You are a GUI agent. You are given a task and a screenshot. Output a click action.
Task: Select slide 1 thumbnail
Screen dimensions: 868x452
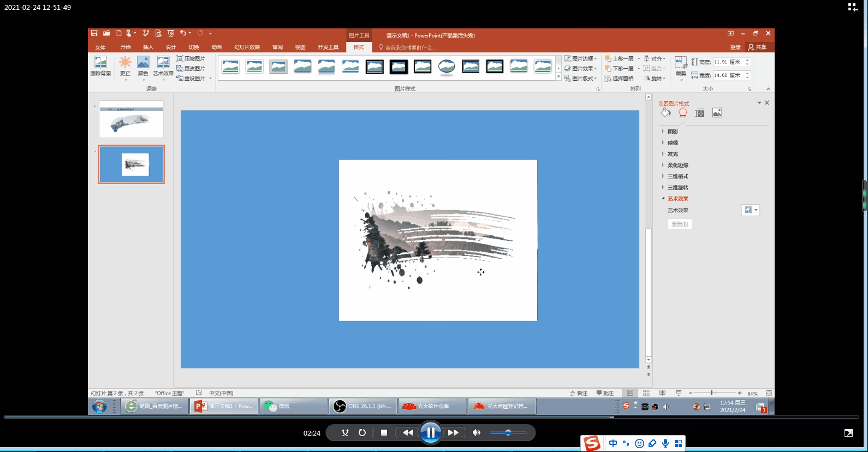pos(131,119)
